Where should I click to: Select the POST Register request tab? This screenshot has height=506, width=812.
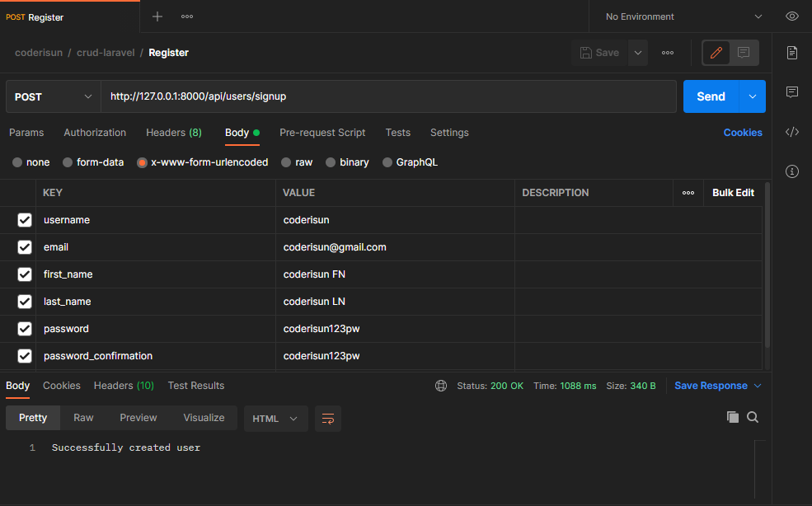pos(69,17)
